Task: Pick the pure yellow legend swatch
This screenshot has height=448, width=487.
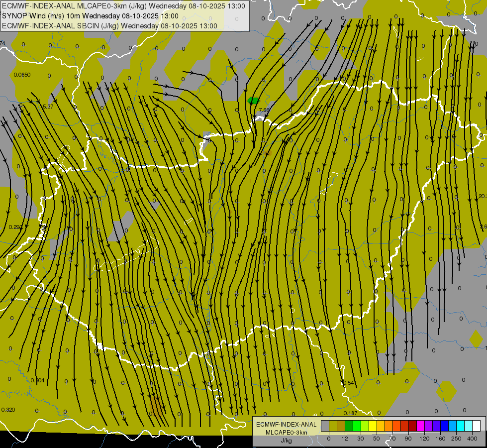Action: (x=373, y=426)
